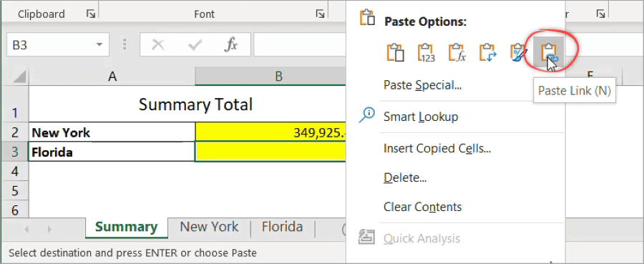Select the yellow cell B2
Image resolution: width=644 pixels, height=264 pixels.
tap(270, 132)
